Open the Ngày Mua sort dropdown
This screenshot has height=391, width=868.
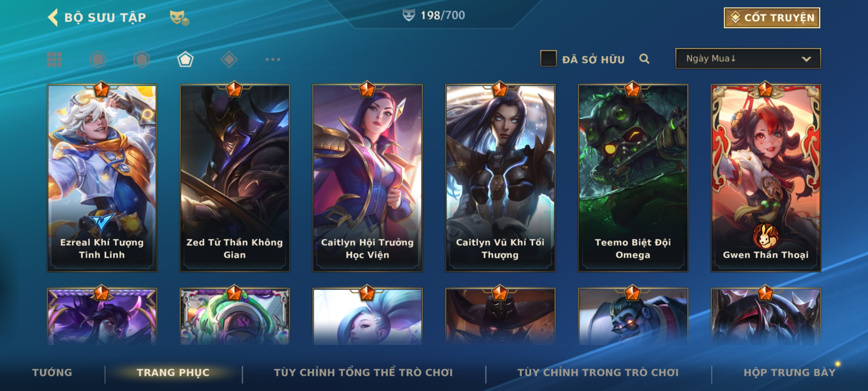tap(748, 59)
